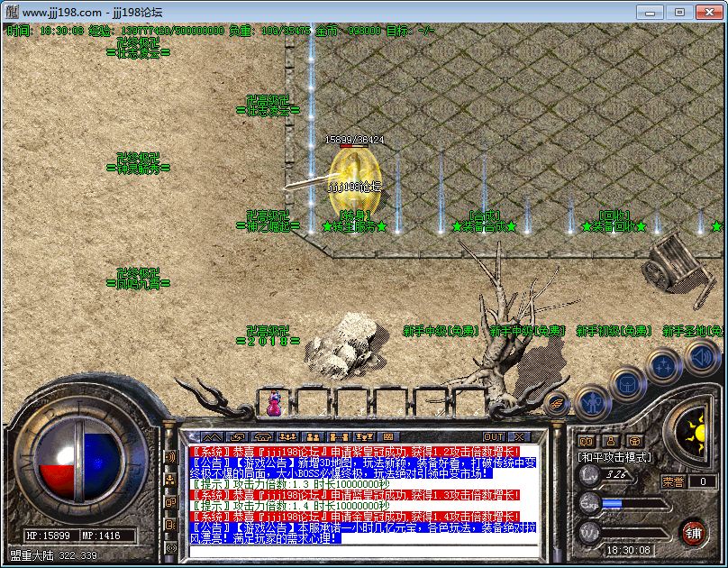Click the 紫皇冠 system announcement line
The height and width of the screenshot is (568, 728).
coord(355,452)
